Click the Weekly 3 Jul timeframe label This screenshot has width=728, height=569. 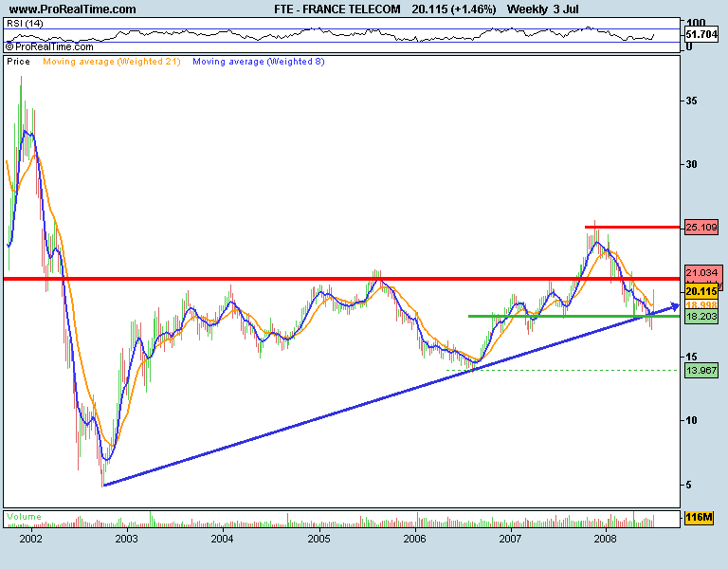coord(543,9)
